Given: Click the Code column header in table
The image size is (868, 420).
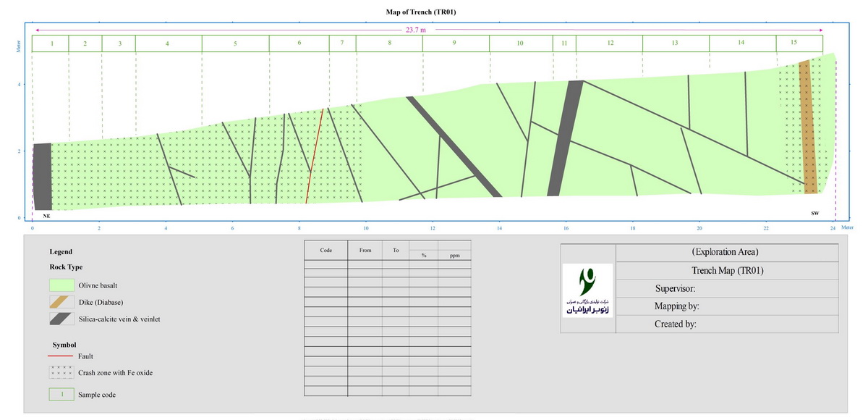Looking at the screenshot, I should pos(325,250).
